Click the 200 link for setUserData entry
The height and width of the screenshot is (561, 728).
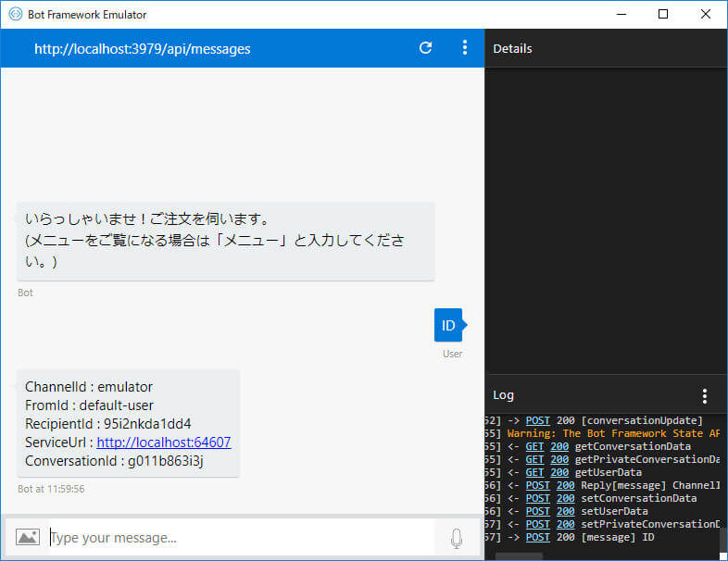pos(566,511)
